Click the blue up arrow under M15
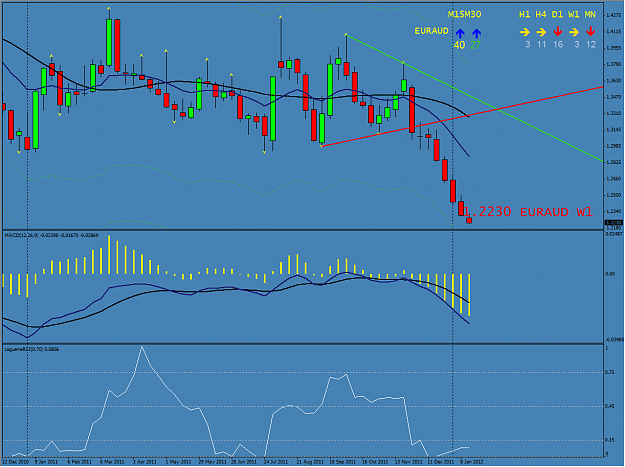 (460, 33)
